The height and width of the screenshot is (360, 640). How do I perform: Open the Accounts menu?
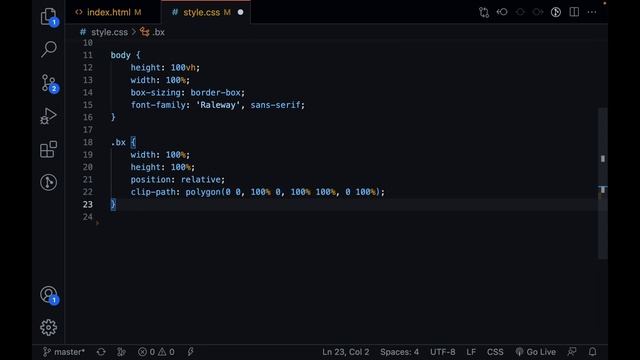pos(49,295)
